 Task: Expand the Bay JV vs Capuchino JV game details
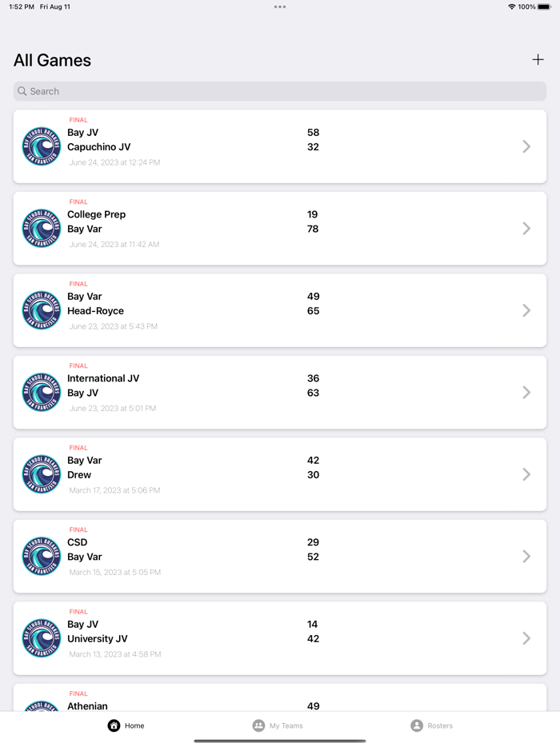526,146
